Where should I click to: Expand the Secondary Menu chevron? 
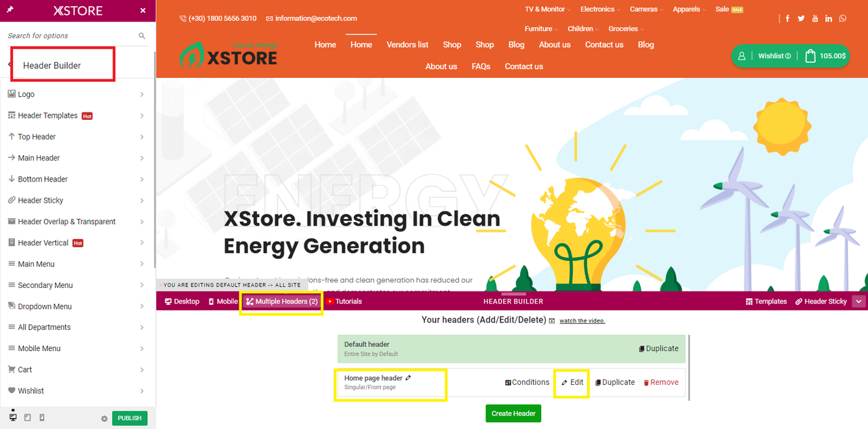point(142,285)
